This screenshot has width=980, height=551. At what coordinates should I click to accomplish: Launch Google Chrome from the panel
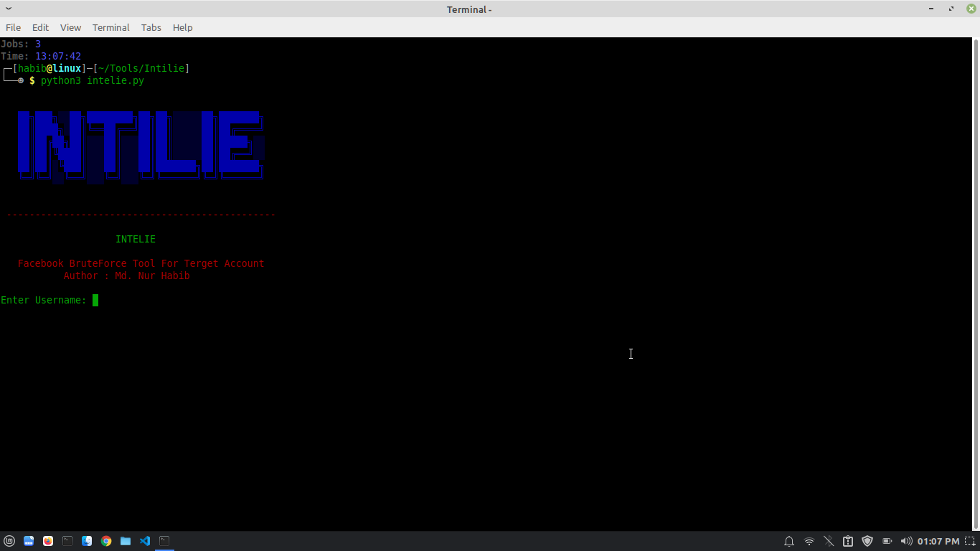tap(106, 541)
